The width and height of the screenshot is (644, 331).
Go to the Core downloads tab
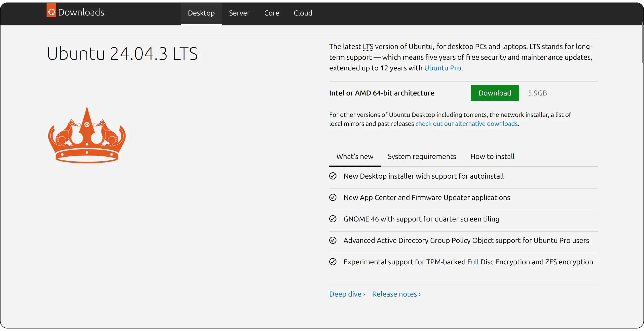pyautogui.click(x=271, y=13)
